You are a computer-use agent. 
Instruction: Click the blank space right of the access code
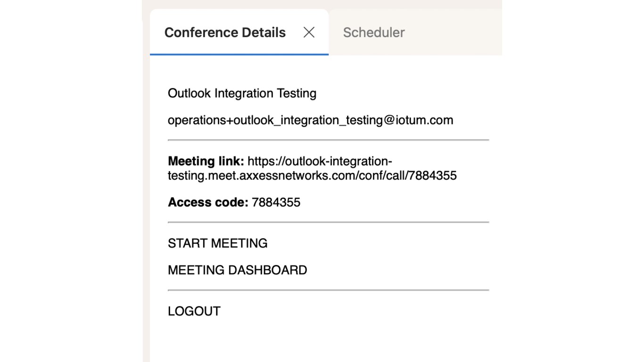[x=396, y=202]
